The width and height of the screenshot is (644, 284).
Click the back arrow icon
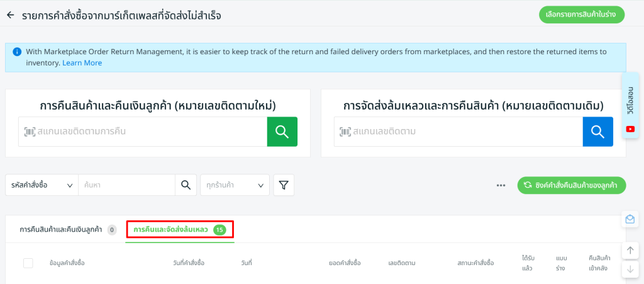click(x=10, y=15)
